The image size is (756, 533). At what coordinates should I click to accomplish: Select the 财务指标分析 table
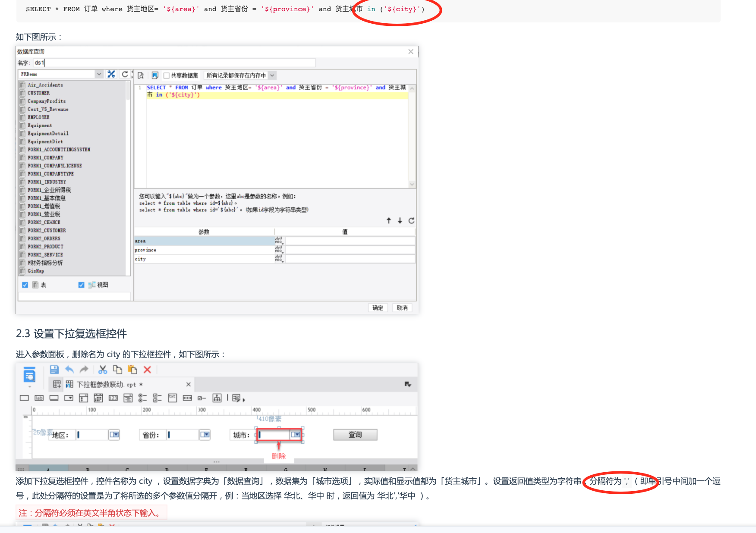pyautogui.click(x=45, y=263)
